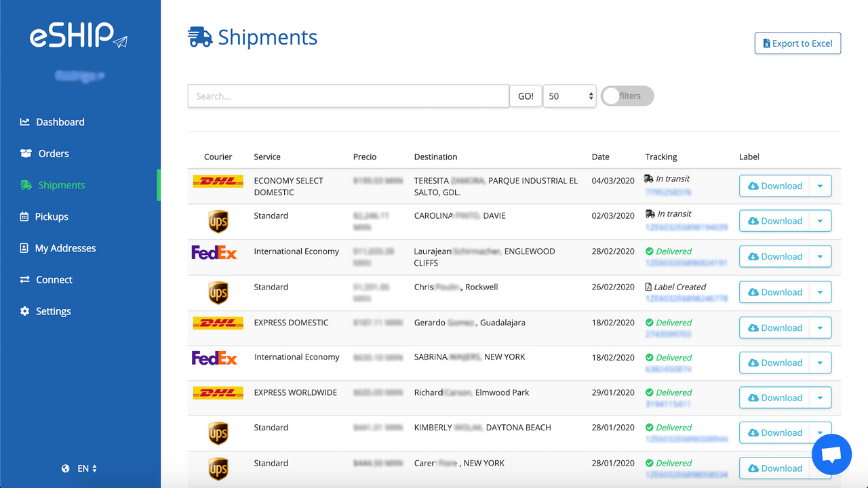Open the tracking link for the Guadalajara shipment

[x=667, y=334]
